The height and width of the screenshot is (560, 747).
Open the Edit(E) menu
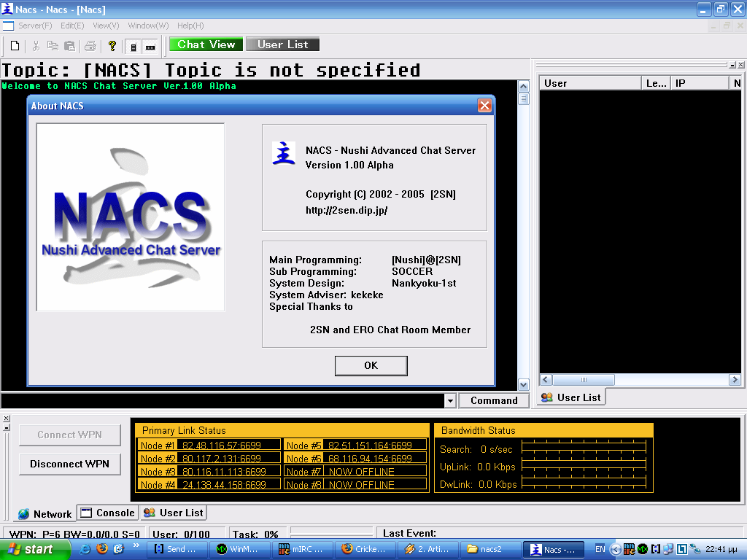tap(72, 26)
